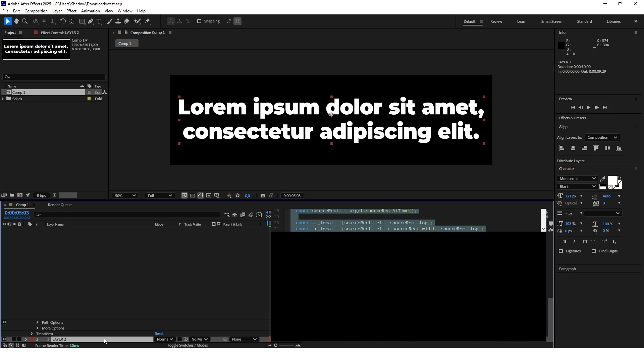Screen dimensions: 644x362
Task: Select the Pen tool
Action: tap(91, 21)
